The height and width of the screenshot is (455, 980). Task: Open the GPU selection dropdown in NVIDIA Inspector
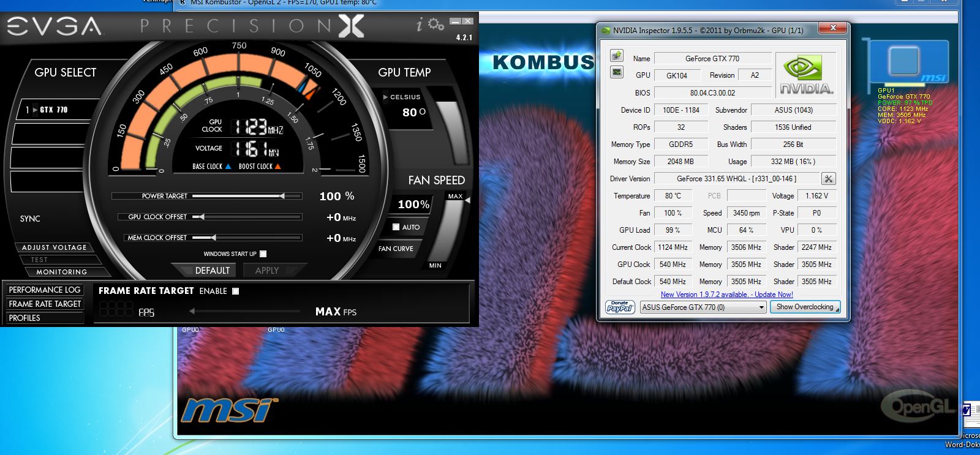[703, 307]
